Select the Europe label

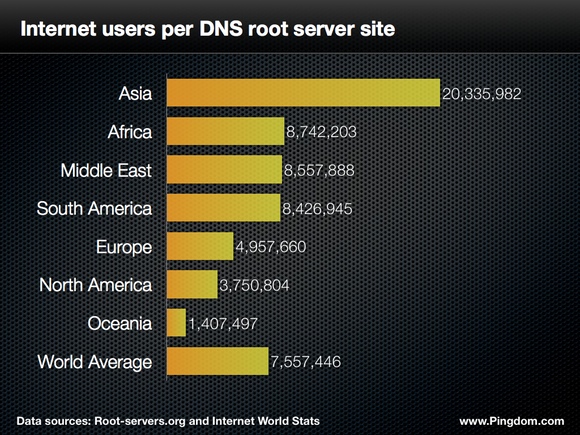click(x=124, y=247)
